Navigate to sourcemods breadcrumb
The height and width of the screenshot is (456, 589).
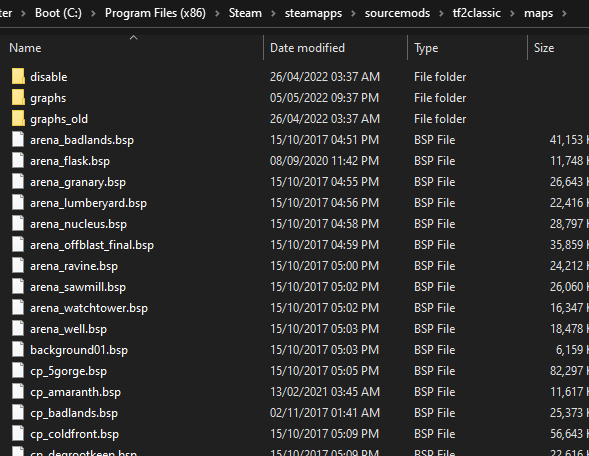397,13
